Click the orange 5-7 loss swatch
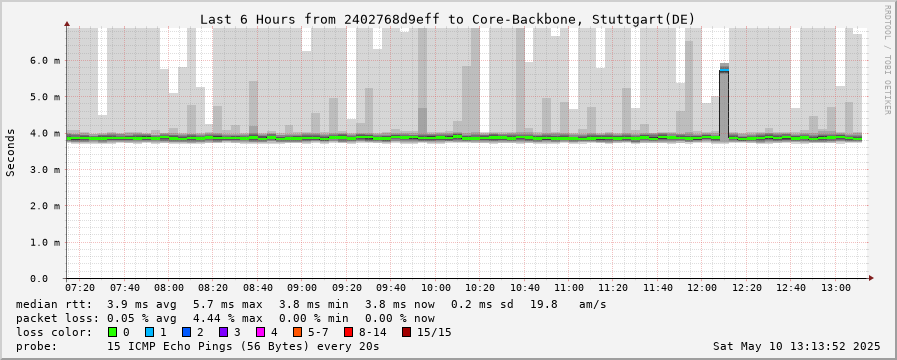 [x=297, y=332]
